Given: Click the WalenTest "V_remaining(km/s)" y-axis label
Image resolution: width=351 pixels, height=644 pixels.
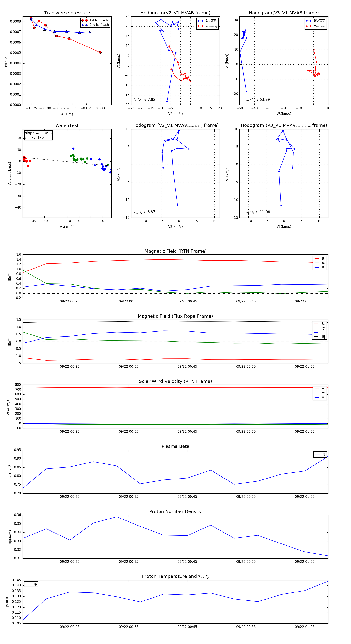Looking at the screenshot, I should 10,173.
